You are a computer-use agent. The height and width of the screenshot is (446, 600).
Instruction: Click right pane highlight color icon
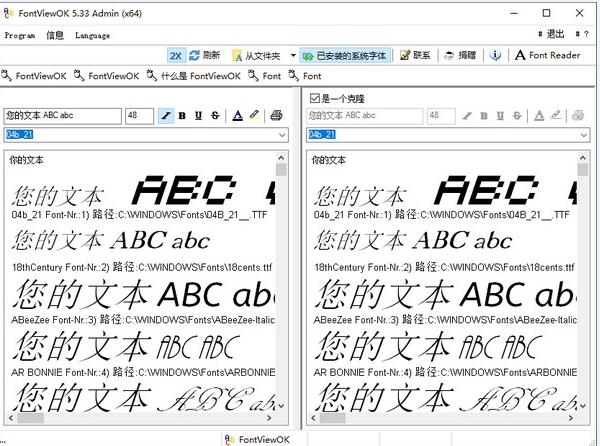[556, 115]
